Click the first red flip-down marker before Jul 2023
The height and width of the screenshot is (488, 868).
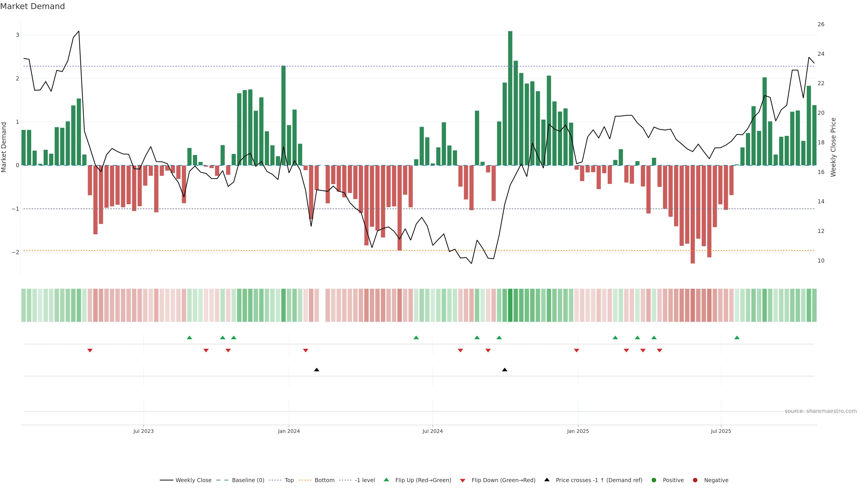90,351
